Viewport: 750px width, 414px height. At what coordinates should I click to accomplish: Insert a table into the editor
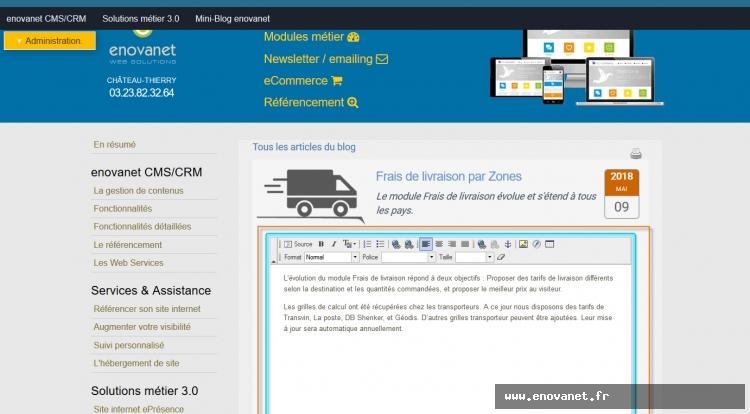click(x=550, y=244)
